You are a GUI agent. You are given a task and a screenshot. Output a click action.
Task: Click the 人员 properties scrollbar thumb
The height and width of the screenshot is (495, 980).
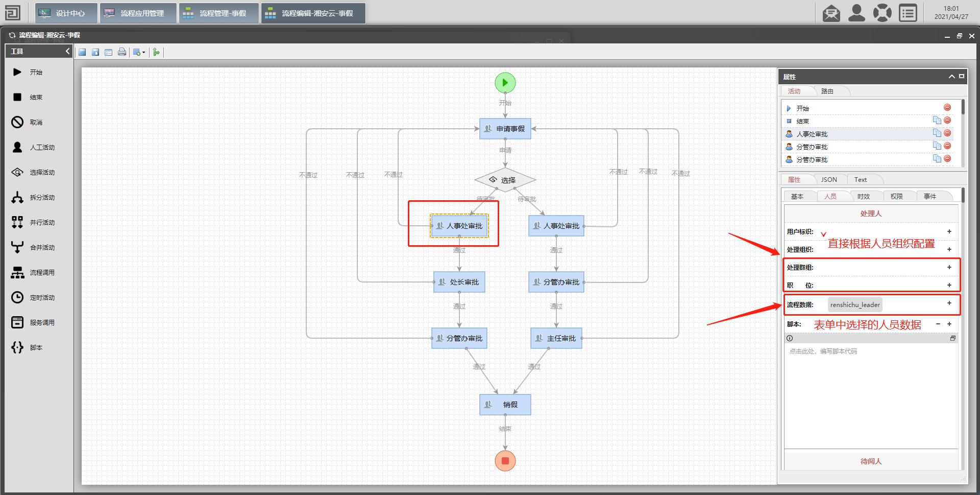click(x=963, y=195)
